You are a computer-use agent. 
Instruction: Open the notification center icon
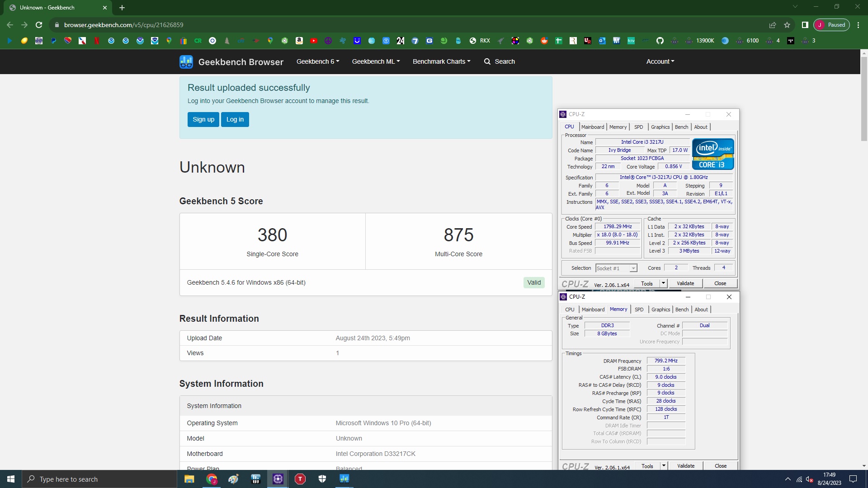(853, 479)
